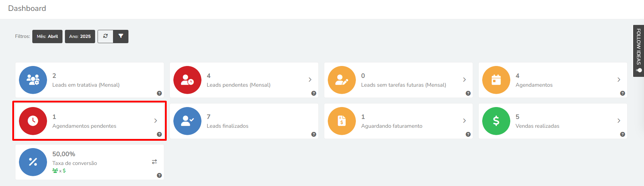Expand Leads pendentes card chevron
Viewport: 644px width, 186px height.
click(310, 80)
